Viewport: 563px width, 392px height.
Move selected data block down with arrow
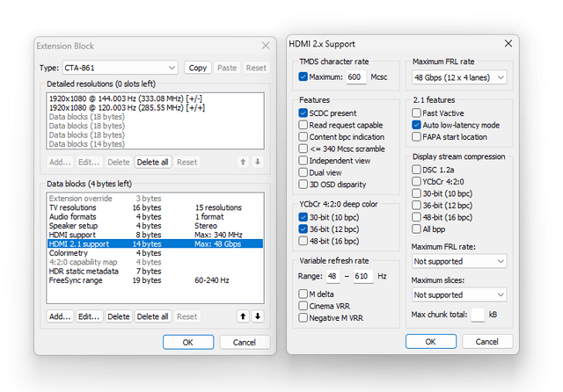click(258, 316)
